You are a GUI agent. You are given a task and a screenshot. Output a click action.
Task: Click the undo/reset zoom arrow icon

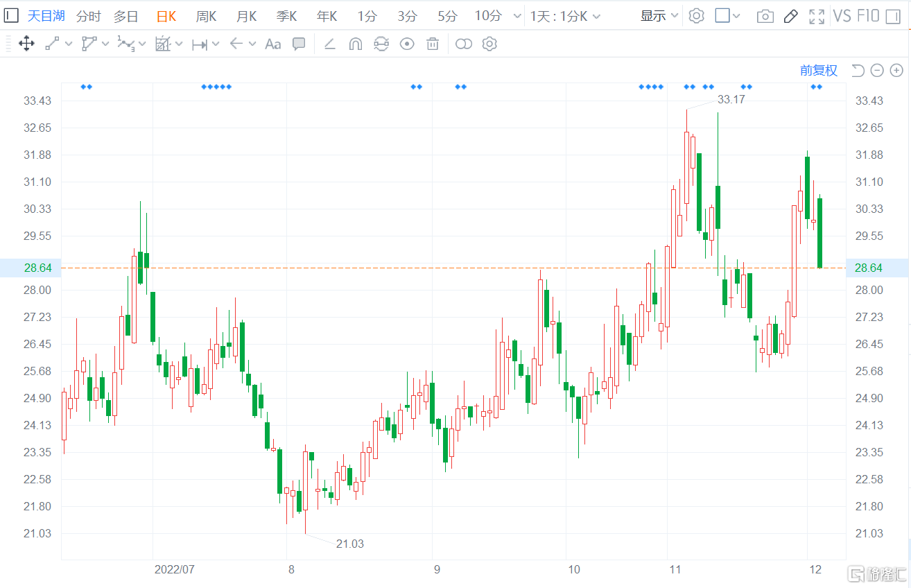point(858,70)
